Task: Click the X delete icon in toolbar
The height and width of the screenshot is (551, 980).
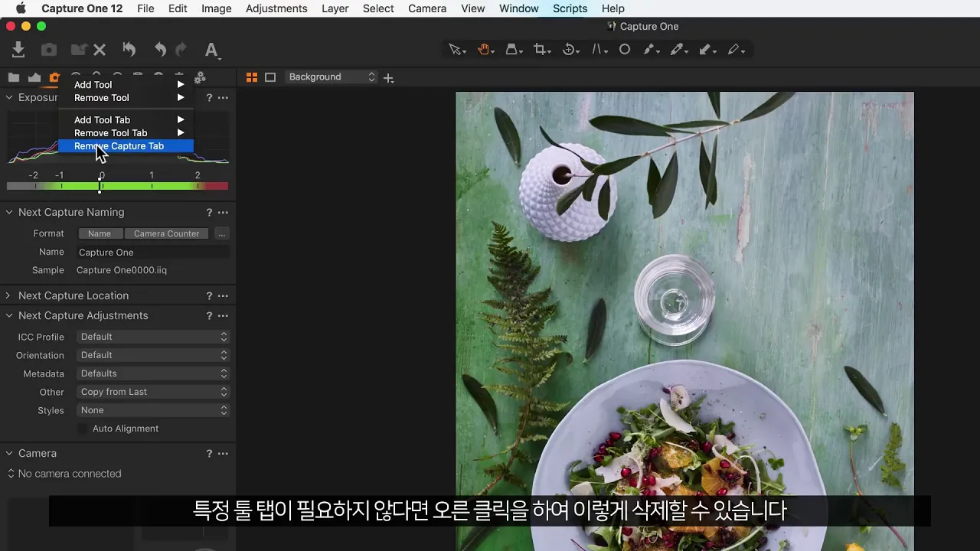Action: (100, 50)
